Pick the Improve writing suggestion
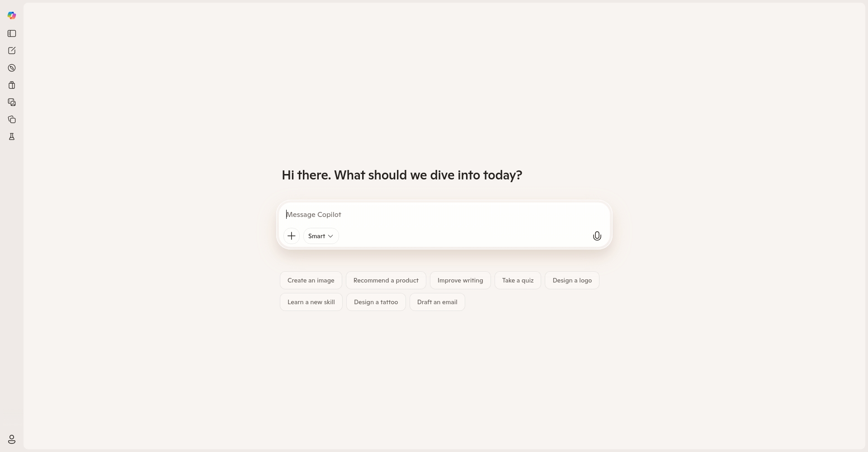 point(460,280)
